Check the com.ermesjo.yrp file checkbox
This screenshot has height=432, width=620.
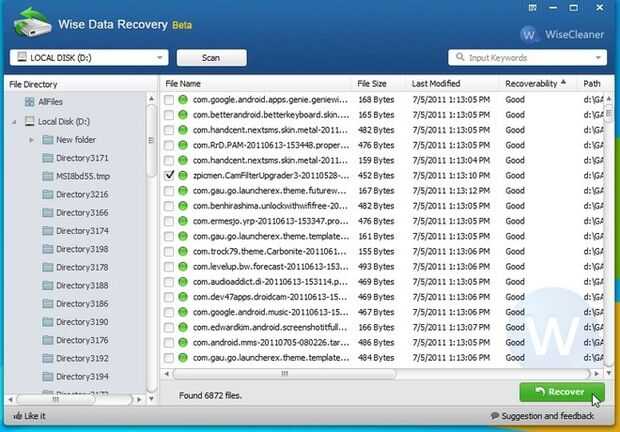coord(169,221)
